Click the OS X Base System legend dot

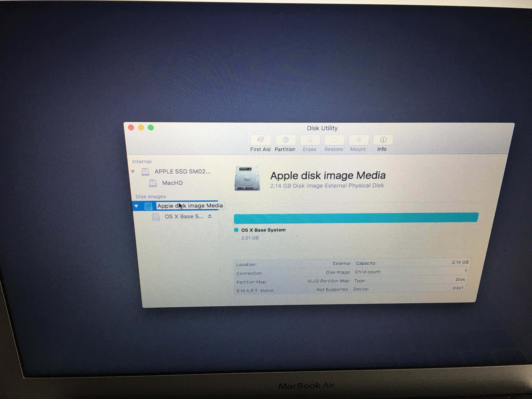(236, 230)
